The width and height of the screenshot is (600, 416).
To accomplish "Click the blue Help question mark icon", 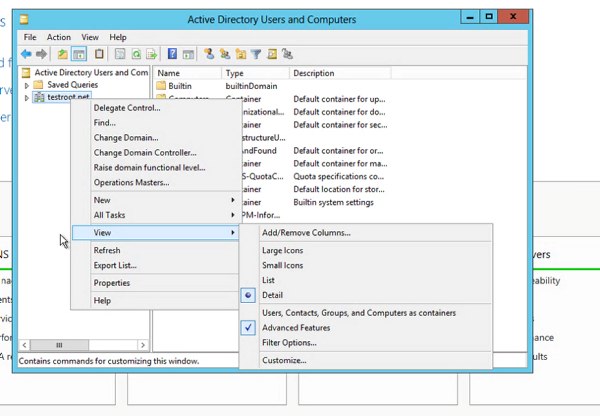I will 172,54.
